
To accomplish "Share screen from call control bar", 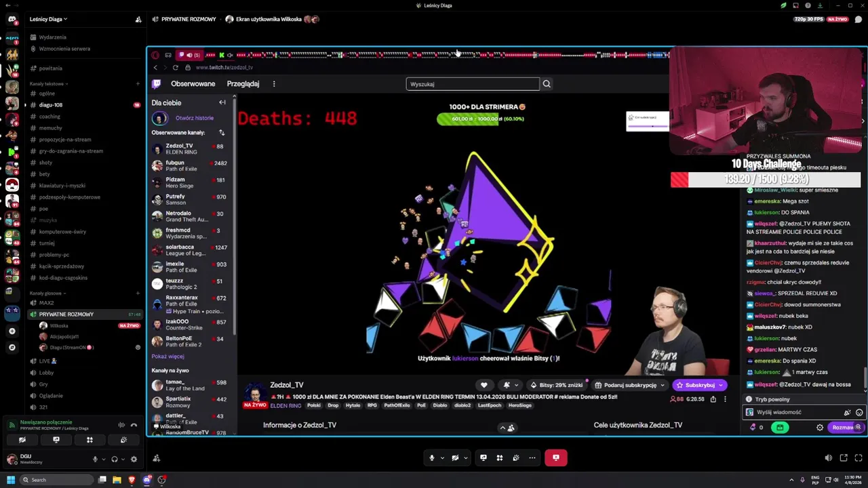I will 484,457.
